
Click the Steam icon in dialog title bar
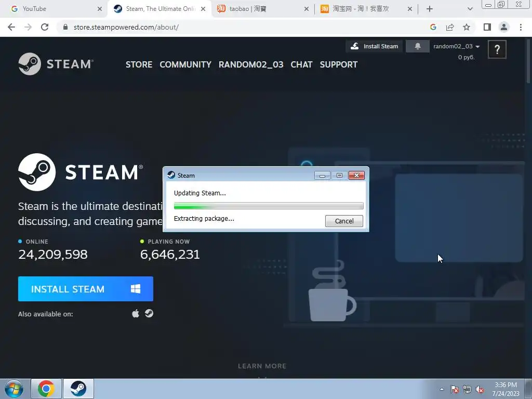pos(171,175)
